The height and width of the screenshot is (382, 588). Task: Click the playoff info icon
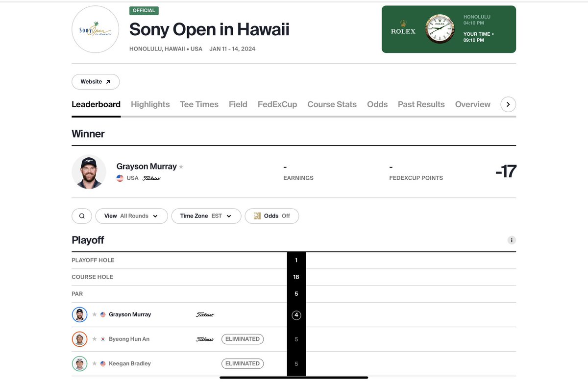pyautogui.click(x=512, y=240)
